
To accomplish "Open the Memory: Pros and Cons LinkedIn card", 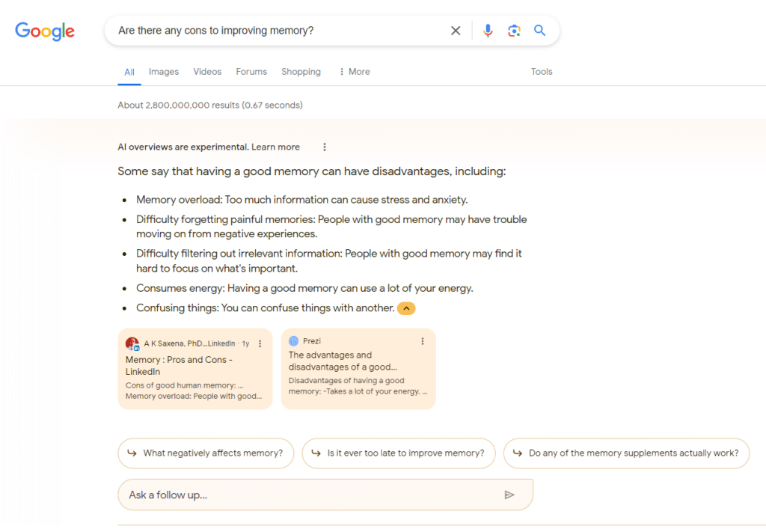I will coord(180,365).
